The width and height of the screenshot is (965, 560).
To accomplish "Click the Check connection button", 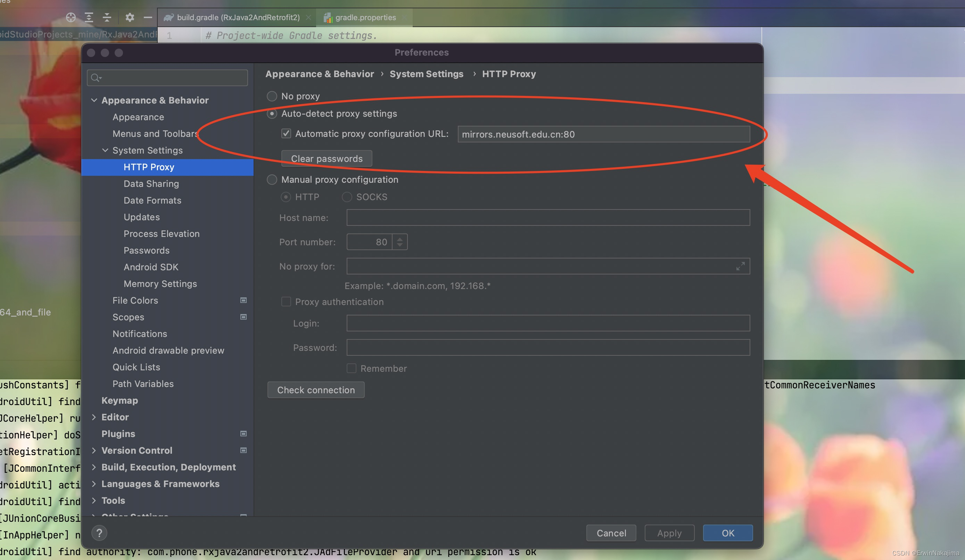I will pyautogui.click(x=316, y=390).
